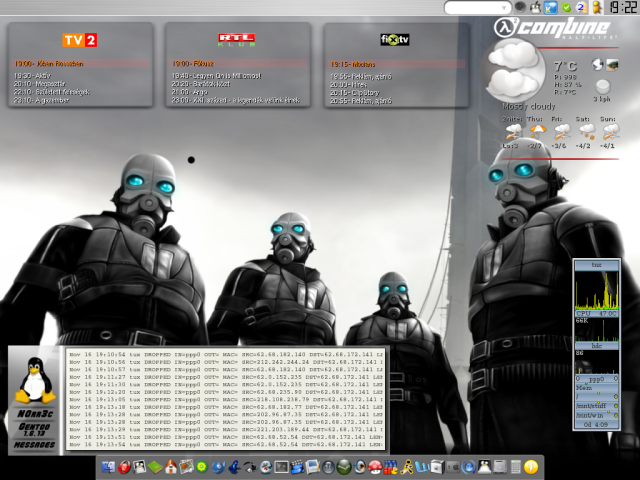Click the TV2 channel logo

tap(80, 40)
